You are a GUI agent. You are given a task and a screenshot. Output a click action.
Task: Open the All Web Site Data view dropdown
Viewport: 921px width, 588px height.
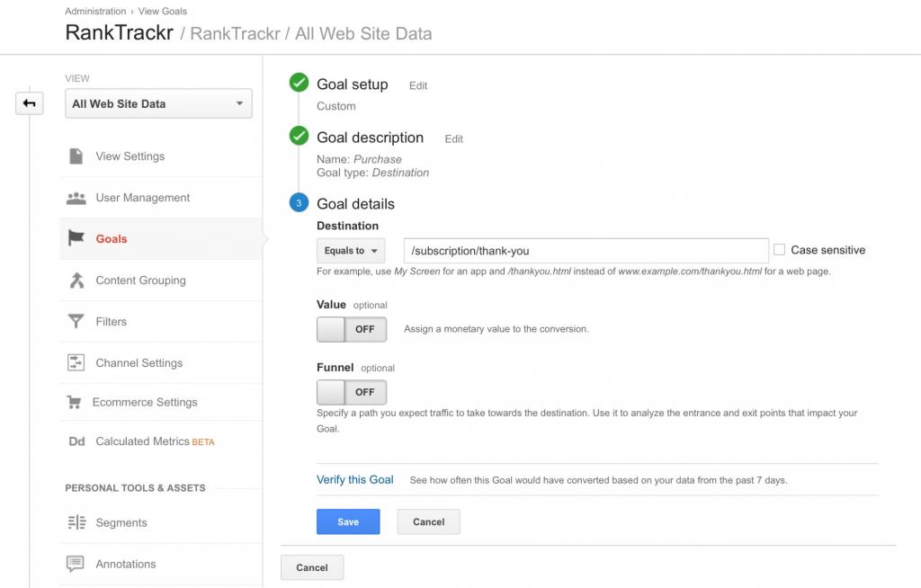[x=158, y=103]
